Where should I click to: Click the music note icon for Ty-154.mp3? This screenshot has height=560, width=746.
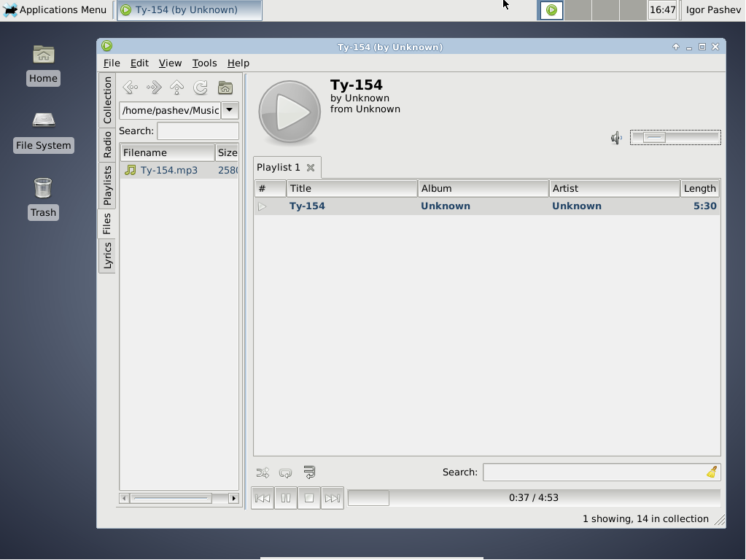[x=130, y=171]
